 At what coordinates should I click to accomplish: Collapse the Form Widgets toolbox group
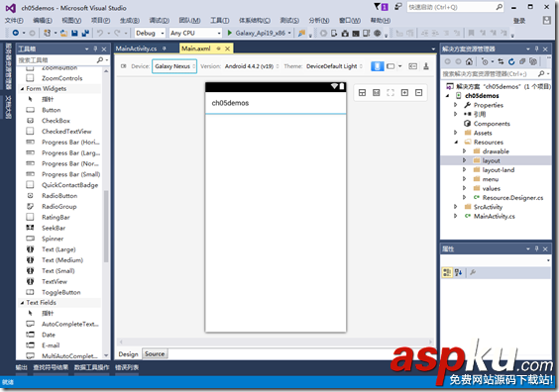click(22, 89)
